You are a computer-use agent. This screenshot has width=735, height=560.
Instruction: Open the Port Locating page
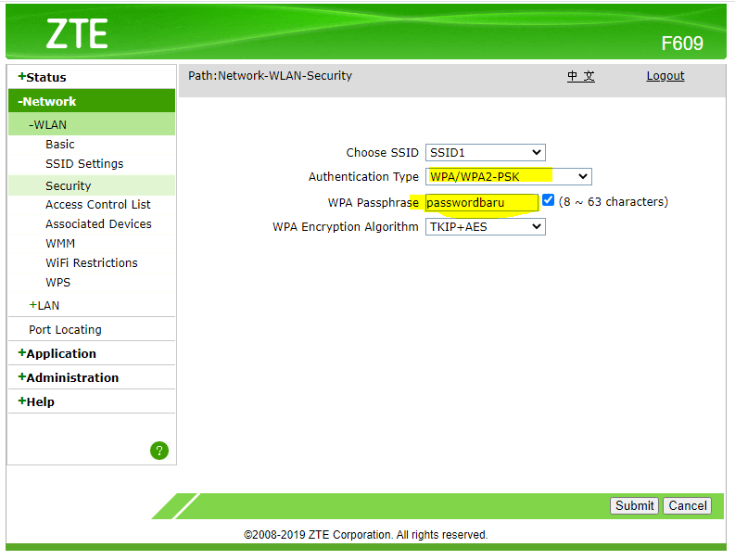tap(65, 330)
